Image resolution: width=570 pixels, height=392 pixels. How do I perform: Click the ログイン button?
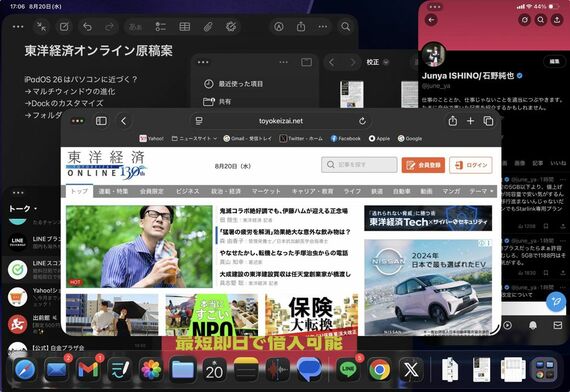point(471,165)
